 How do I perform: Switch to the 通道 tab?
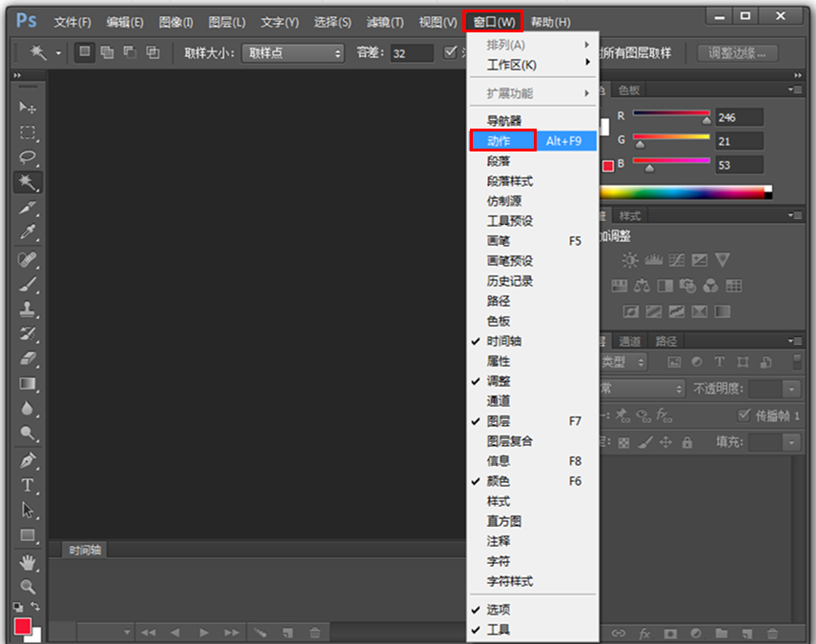point(630,341)
